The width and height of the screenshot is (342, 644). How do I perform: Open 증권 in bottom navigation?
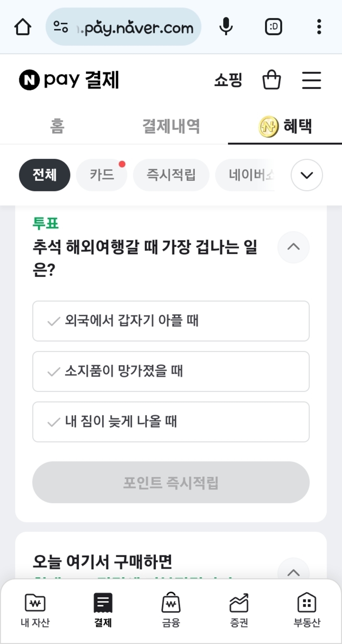click(239, 610)
